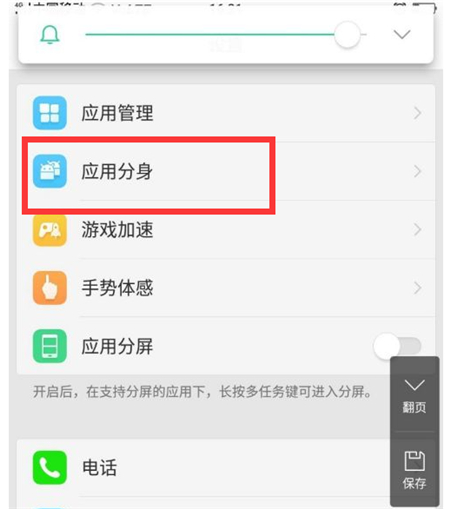Select the 应用分身 menu entry
This screenshot has height=509, width=450.
click(x=226, y=171)
